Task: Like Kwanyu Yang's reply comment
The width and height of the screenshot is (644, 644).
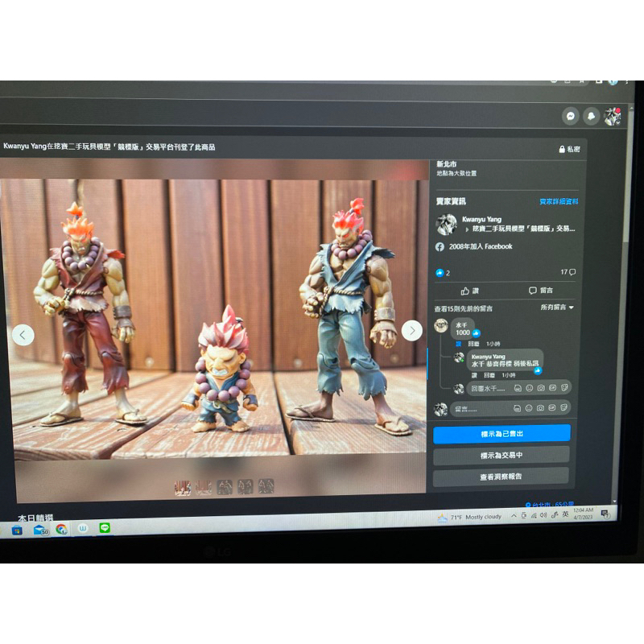Action: click(474, 375)
